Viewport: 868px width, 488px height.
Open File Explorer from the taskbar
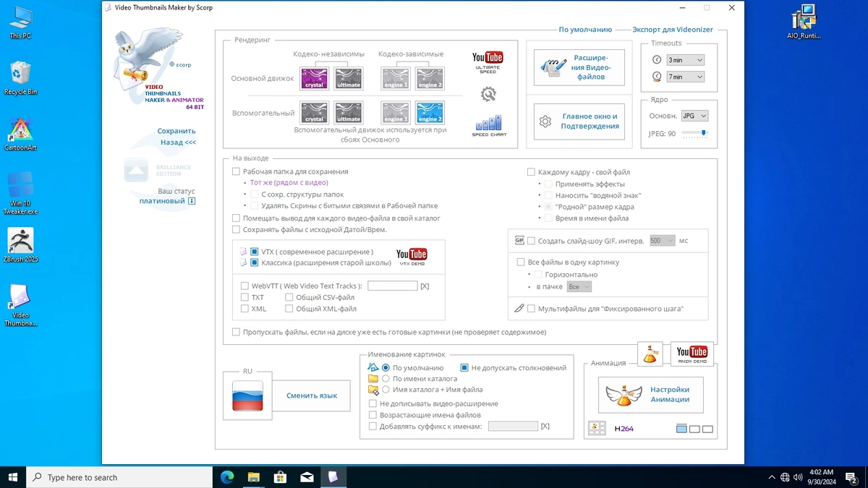point(254,477)
